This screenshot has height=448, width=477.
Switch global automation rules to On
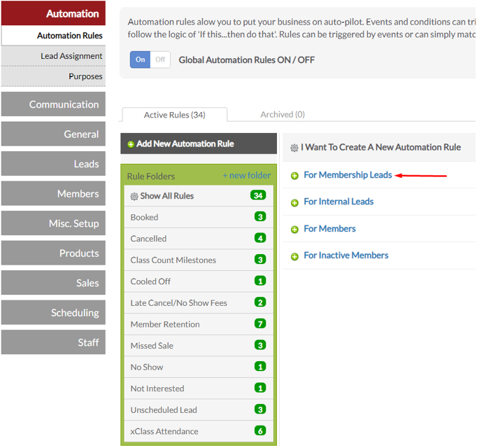(x=141, y=59)
